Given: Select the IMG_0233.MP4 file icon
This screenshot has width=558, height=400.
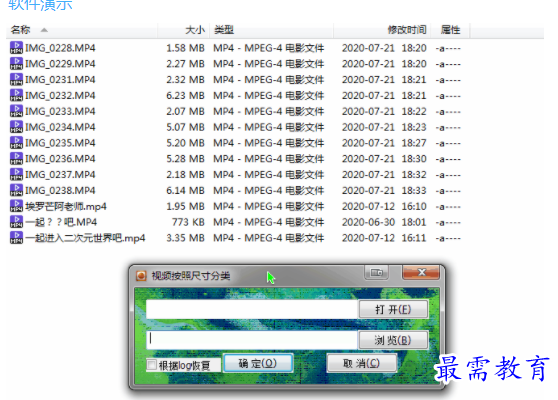Looking at the screenshot, I should point(16,111).
